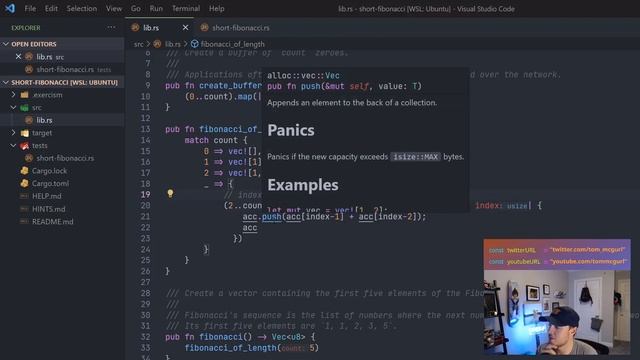Expand the .exercism folder chevron
Screen dimensions: 640x360
click(x=13, y=95)
